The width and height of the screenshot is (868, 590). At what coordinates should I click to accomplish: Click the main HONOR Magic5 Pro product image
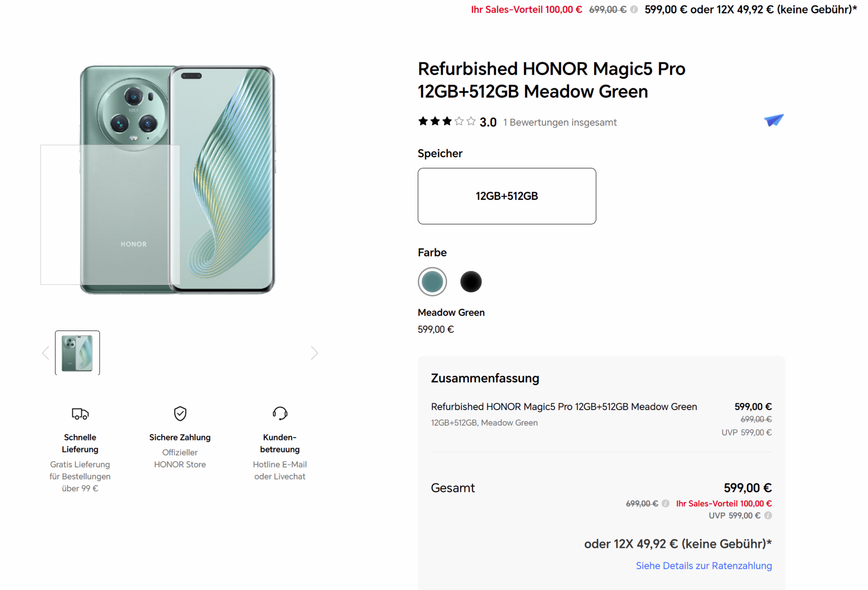177,179
